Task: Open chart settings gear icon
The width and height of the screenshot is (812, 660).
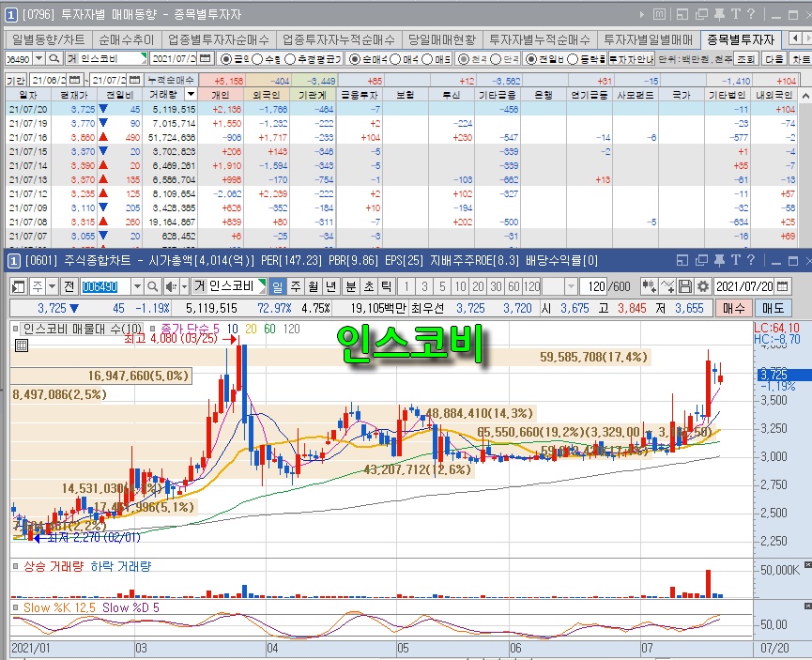Action: point(703,286)
